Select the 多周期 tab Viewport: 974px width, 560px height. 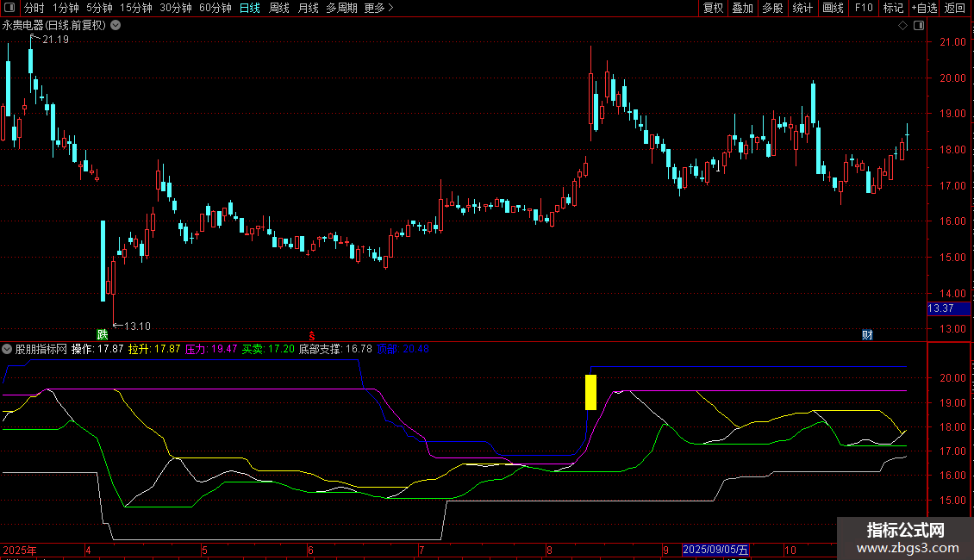pos(342,9)
